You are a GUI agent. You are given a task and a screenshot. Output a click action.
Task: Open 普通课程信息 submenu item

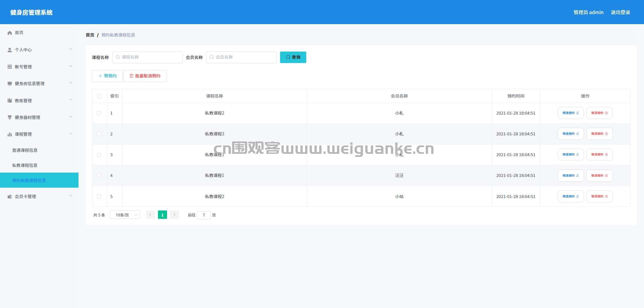click(x=25, y=150)
